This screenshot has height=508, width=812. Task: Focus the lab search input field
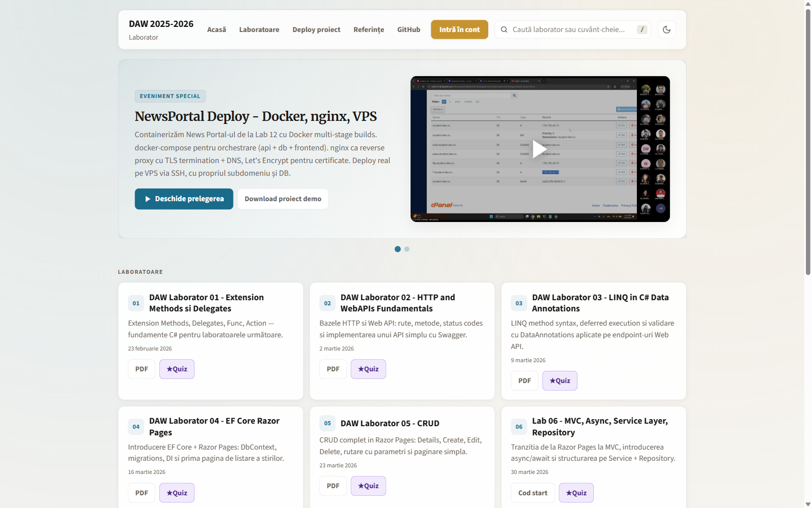573,29
